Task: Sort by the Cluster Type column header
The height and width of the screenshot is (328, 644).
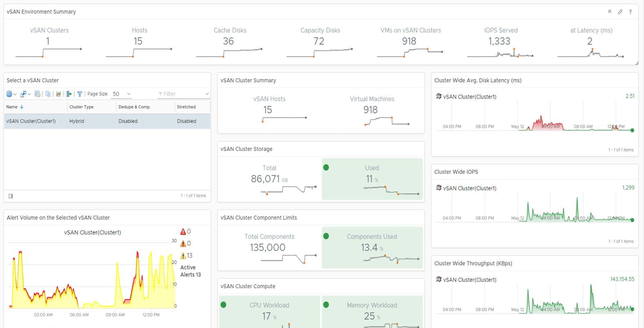Action: (82, 107)
